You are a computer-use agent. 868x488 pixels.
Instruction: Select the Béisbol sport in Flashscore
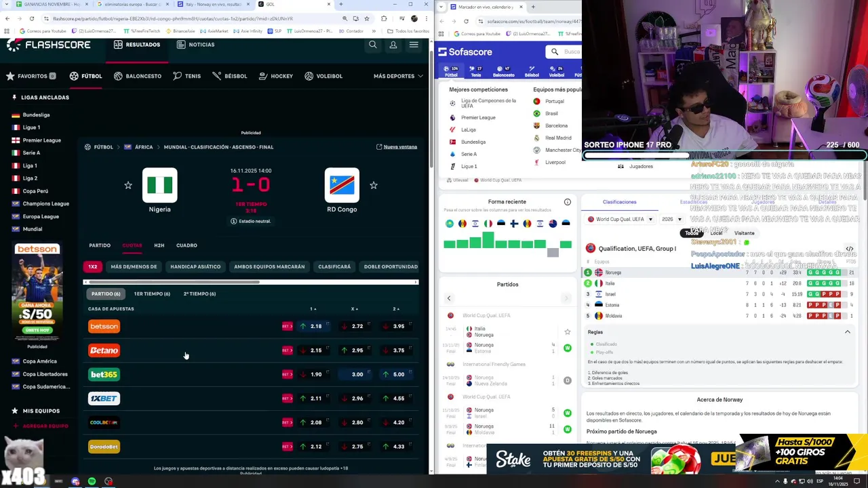[230, 76]
